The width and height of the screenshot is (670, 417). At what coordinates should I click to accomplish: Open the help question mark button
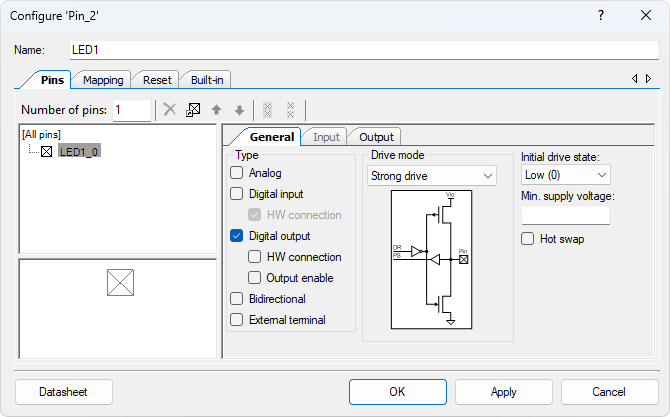tap(601, 16)
